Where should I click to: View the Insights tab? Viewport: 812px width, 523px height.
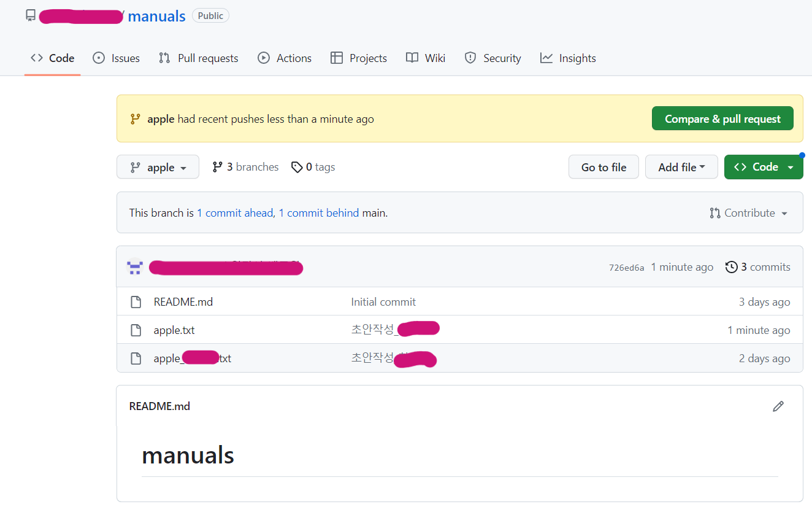click(568, 58)
